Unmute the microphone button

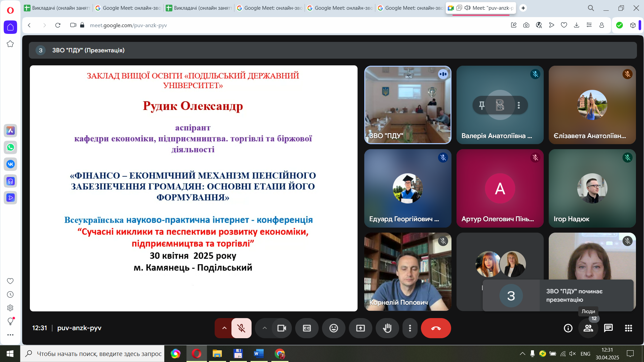coord(241,328)
